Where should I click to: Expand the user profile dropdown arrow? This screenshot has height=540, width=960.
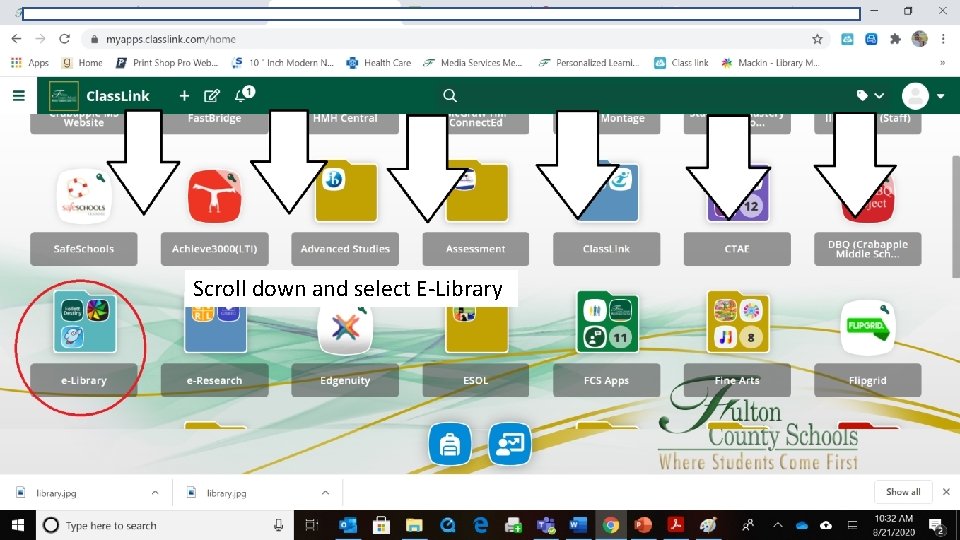click(x=940, y=96)
